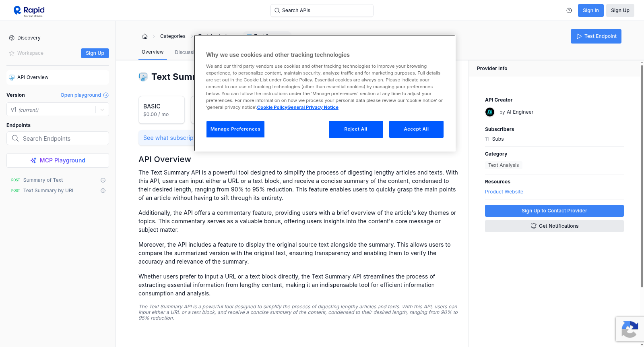This screenshot has width=644, height=347.
Task: Expand the v1 (current) version dropdown
Action: 58,110
